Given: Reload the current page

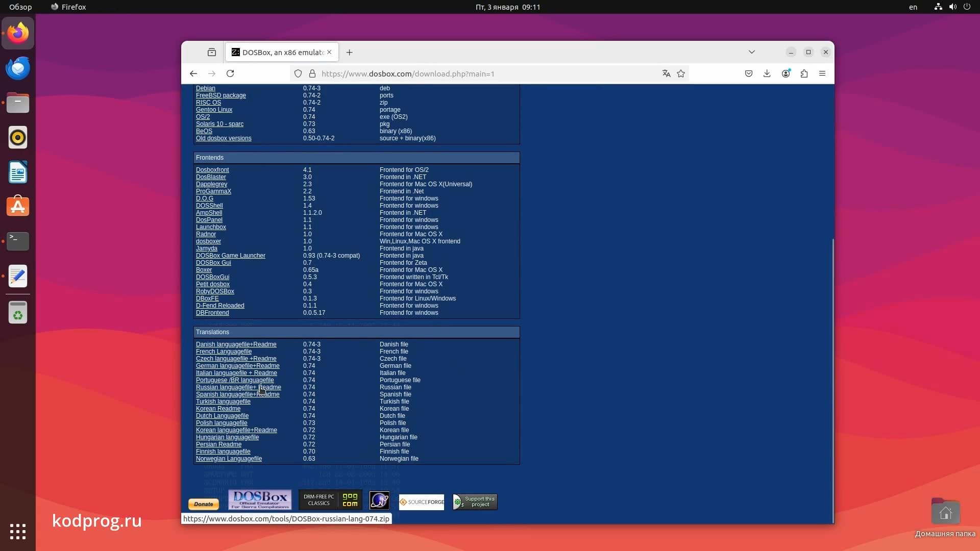Looking at the screenshot, I should pos(230,73).
